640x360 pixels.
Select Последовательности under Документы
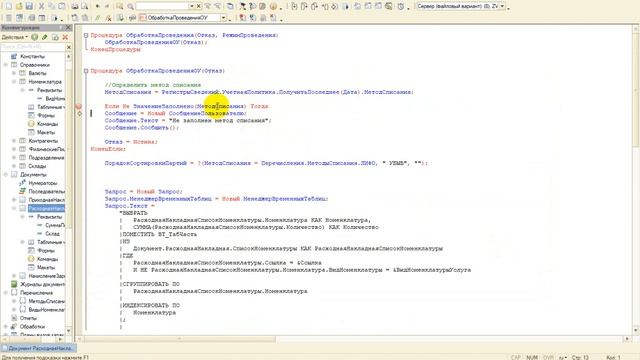[x=47, y=191]
